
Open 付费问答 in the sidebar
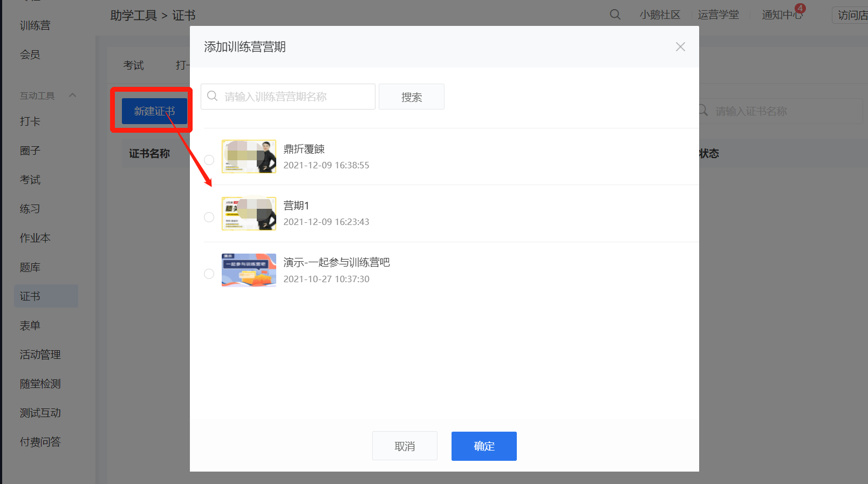(x=40, y=442)
